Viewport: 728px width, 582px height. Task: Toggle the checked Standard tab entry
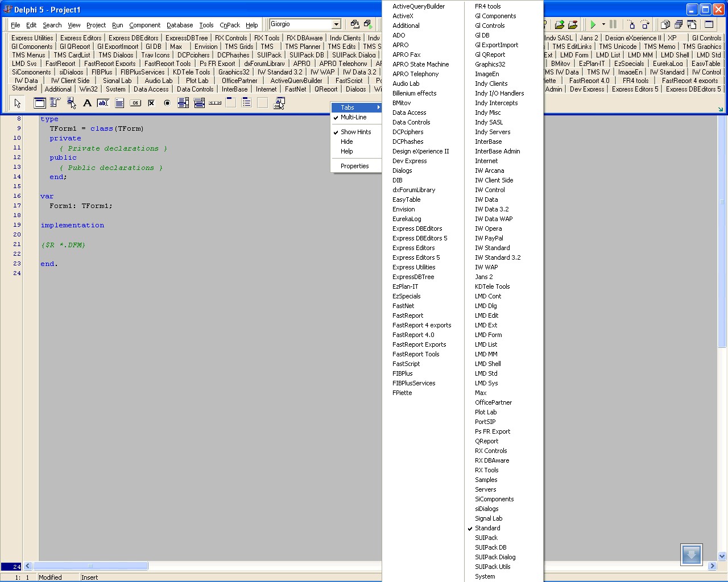pos(487,528)
